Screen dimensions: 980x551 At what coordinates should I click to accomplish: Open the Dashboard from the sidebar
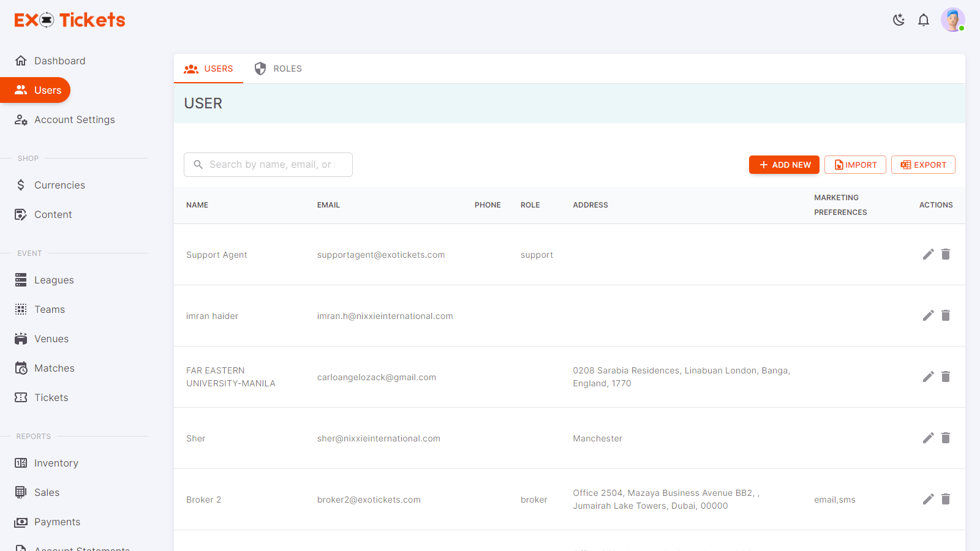click(x=60, y=61)
